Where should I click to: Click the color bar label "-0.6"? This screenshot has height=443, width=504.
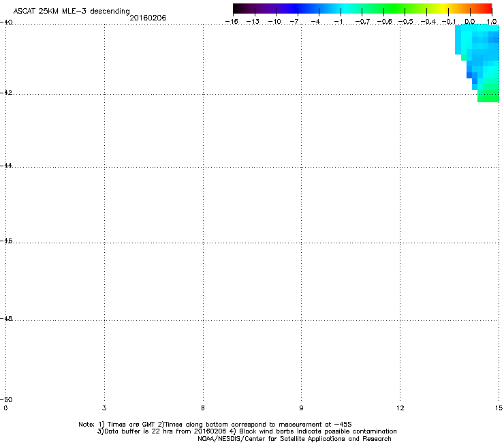pos(384,22)
